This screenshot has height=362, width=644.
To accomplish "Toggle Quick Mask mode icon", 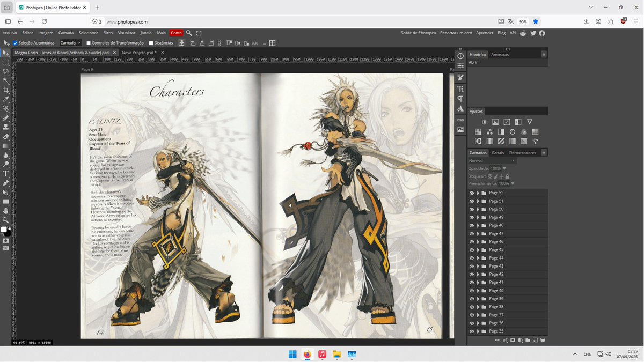I will click(x=6, y=241).
